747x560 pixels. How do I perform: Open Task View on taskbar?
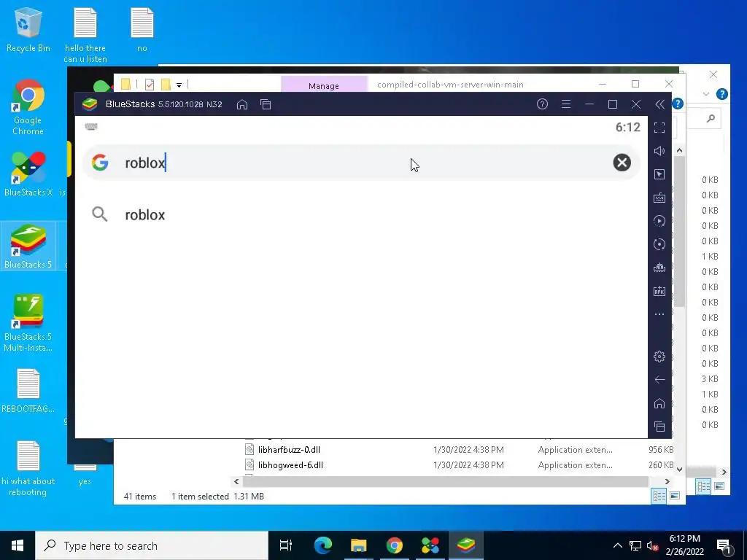(x=286, y=545)
